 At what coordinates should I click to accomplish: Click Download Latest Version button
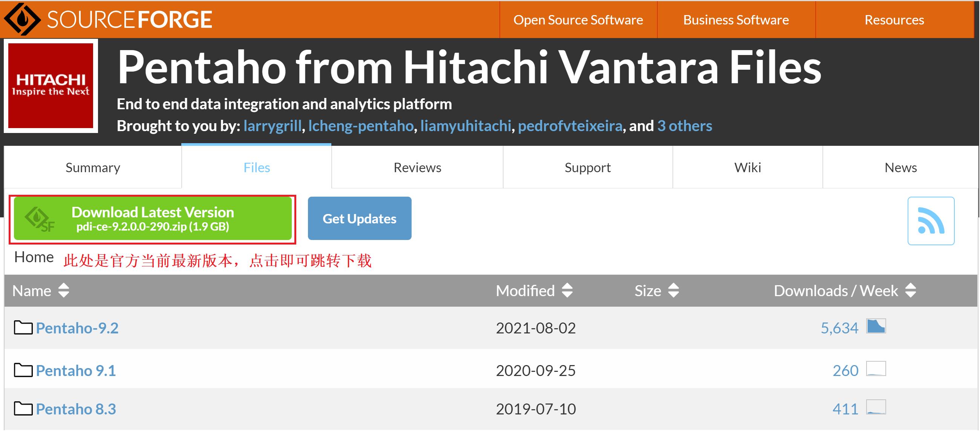(153, 219)
